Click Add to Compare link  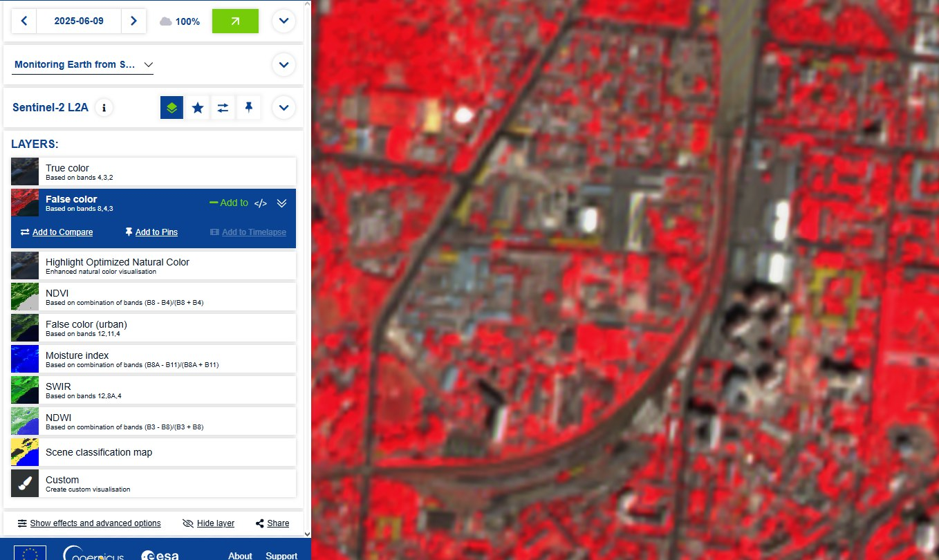(x=57, y=232)
